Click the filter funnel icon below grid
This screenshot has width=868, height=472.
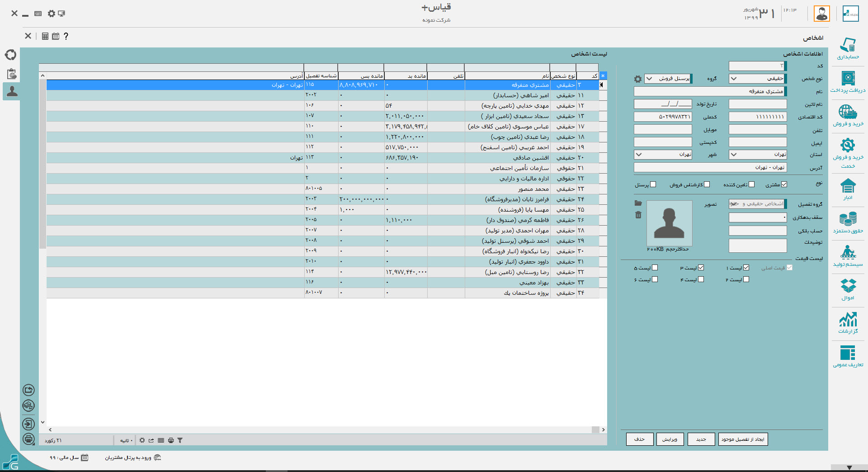click(180, 440)
